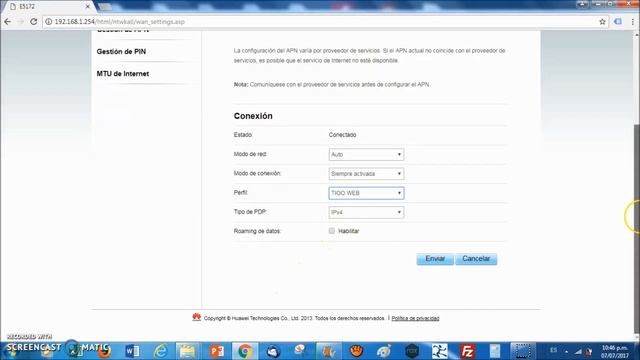Click the ES language indicator
640x360 pixels.
point(553,350)
